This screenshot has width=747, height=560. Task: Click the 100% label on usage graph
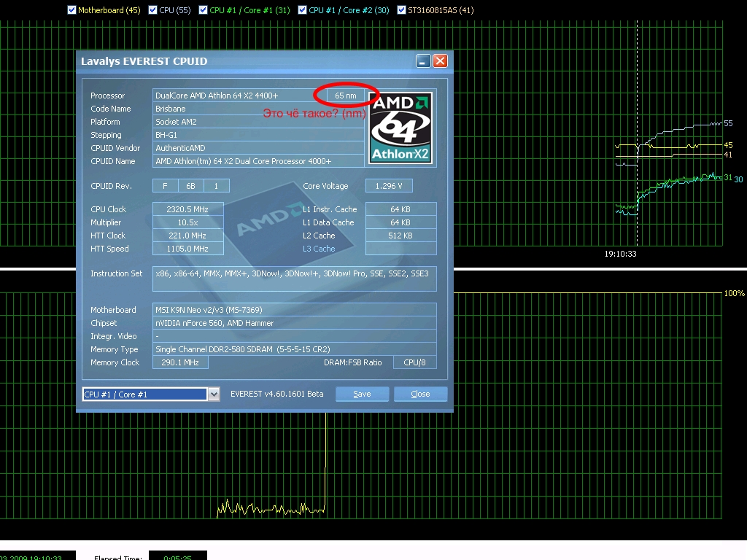[x=734, y=293]
